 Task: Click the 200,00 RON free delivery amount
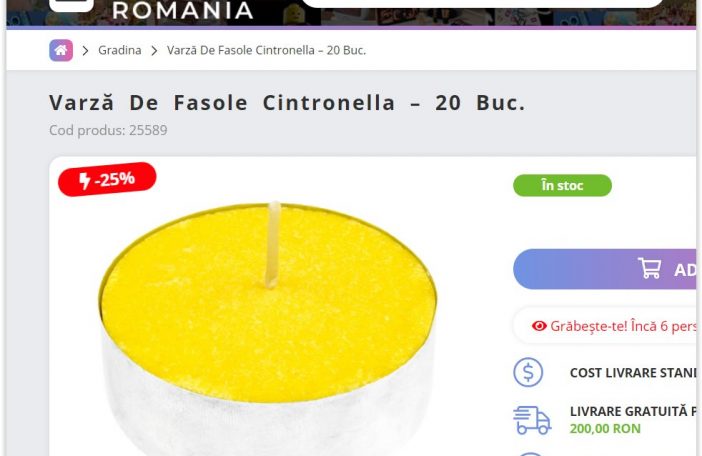pos(605,429)
